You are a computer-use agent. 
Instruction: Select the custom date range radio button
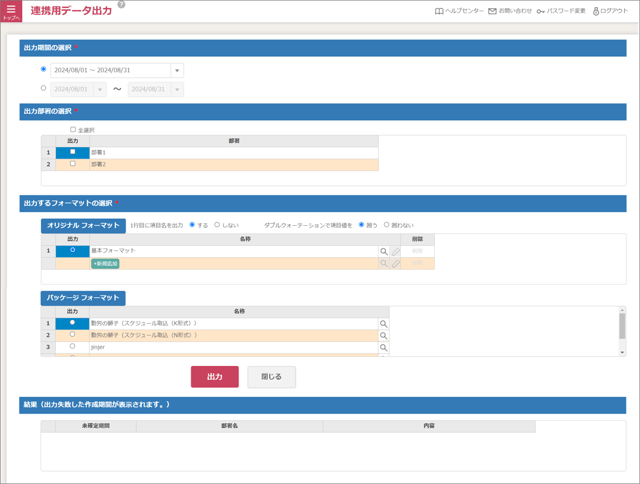[x=43, y=89]
